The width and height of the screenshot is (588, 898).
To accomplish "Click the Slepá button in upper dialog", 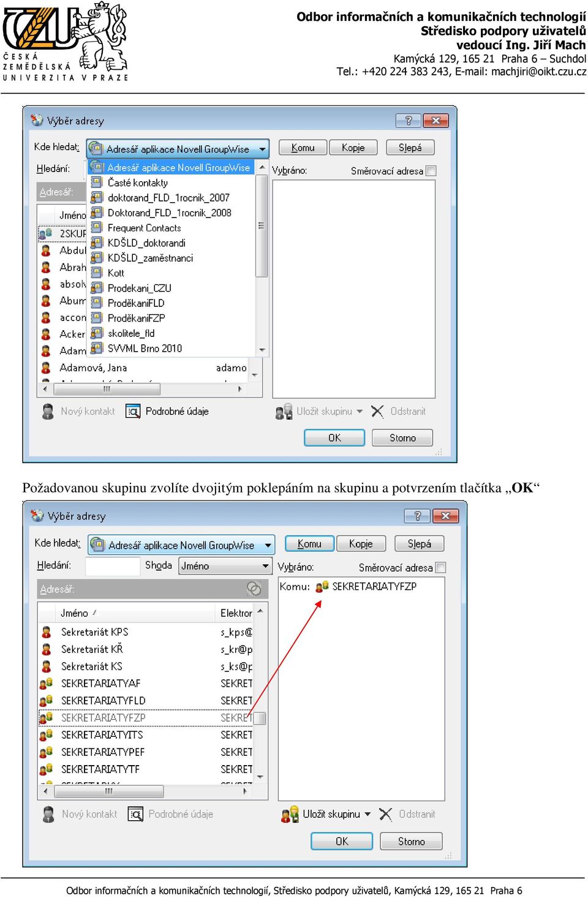I will pyautogui.click(x=410, y=148).
